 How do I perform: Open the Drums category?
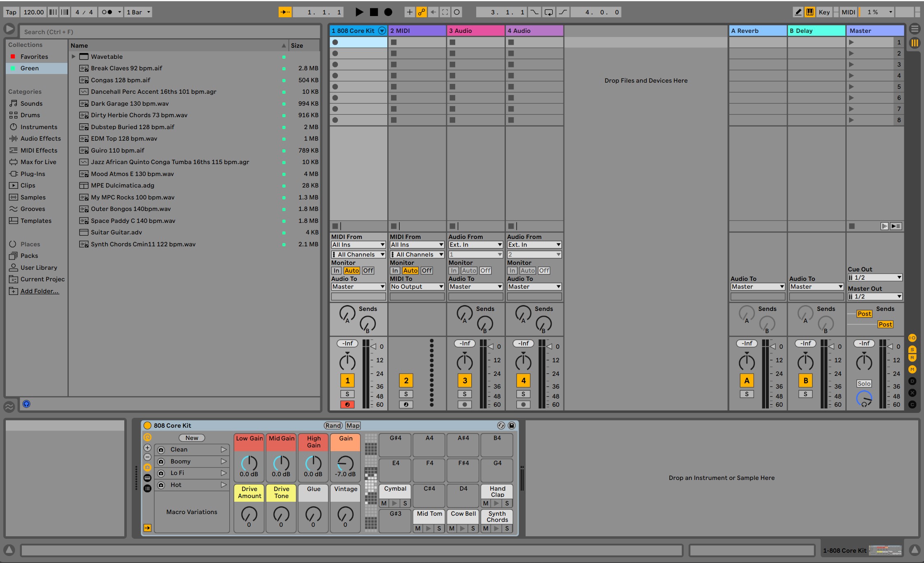(30, 115)
